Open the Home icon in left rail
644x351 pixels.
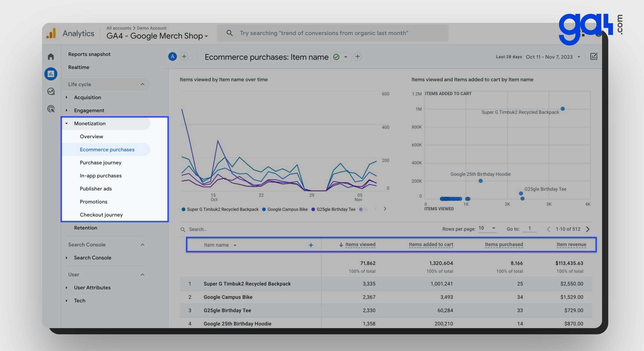point(51,56)
